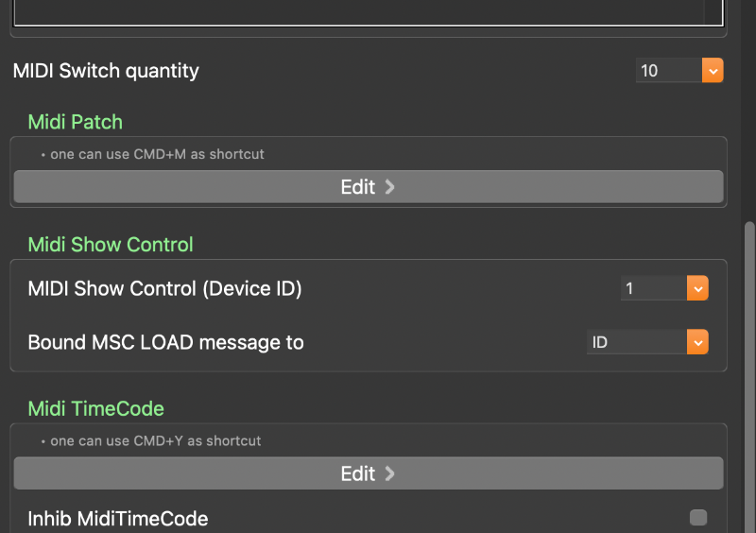The height and width of the screenshot is (533, 756).
Task: Click the chevron icon in Midi TimeCode Edit
Action: coord(390,473)
